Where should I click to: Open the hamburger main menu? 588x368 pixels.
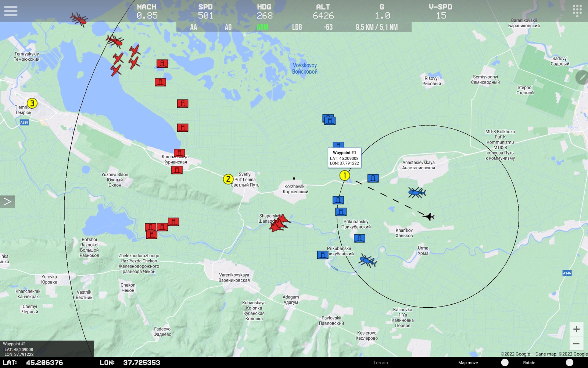(x=11, y=11)
